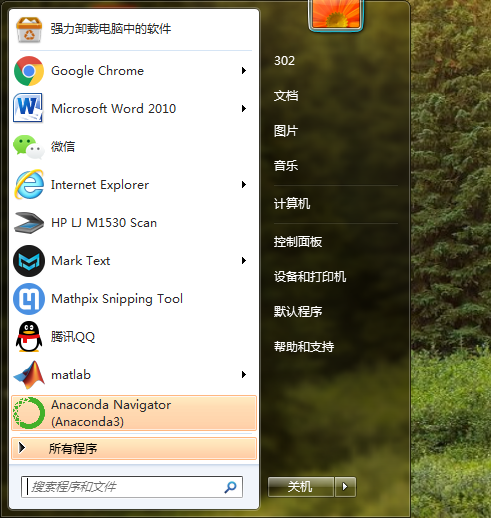This screenshot has height=518, width=491.
Task: Open 计算机 (Computer)
Action: point(292,204)
